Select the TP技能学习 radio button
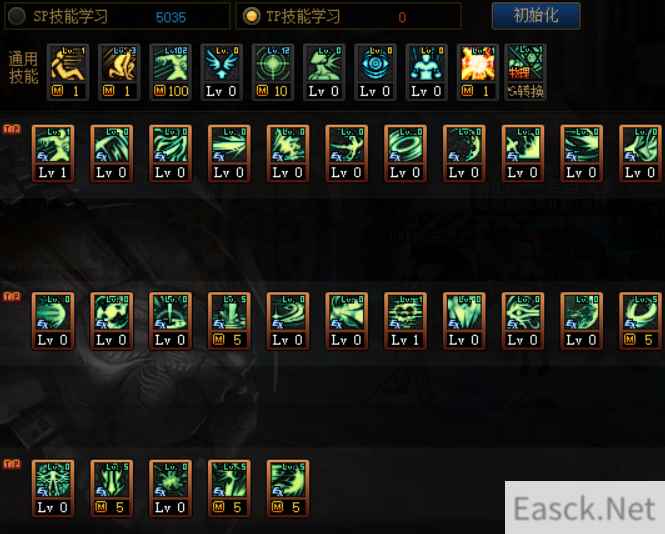Image resolution: width=665 pixels, height=534 pixels. (251, 16)
